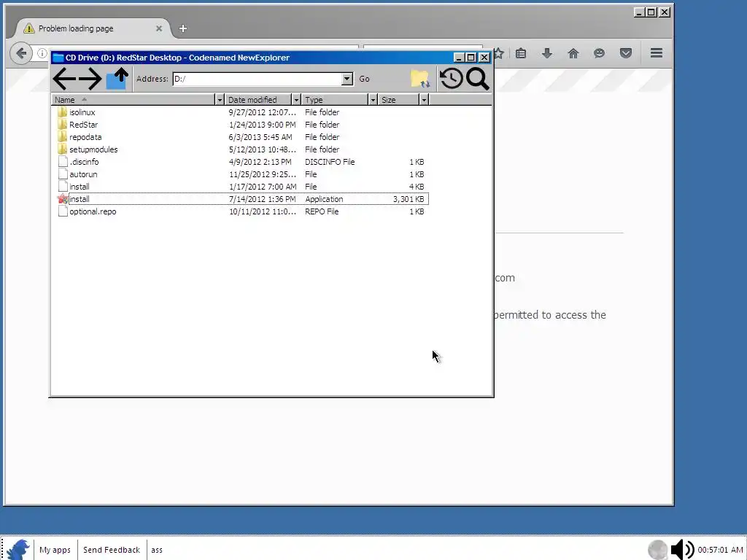Expand the Address dropdown arrow

click(x=347, y=79)
